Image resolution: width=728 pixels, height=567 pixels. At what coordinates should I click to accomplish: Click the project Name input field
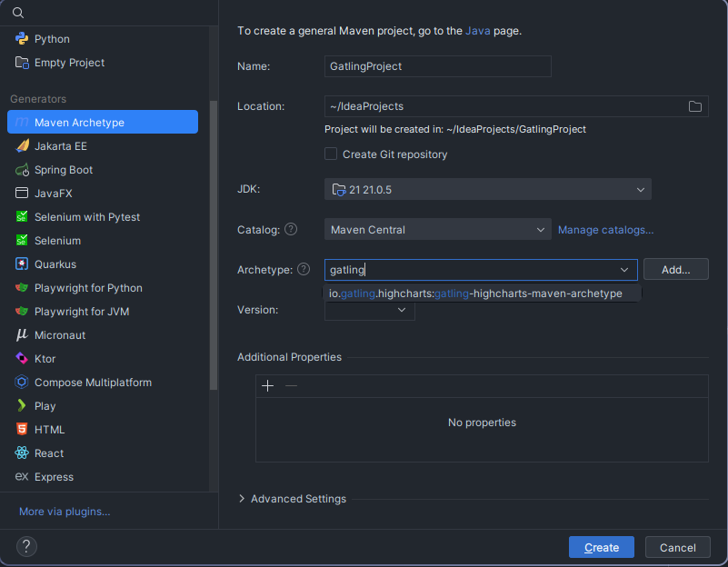click(437, 66)
